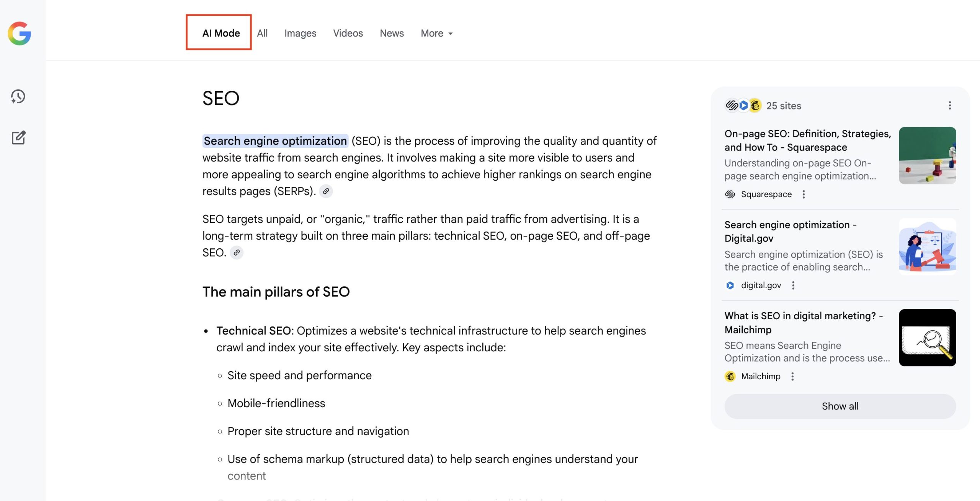Click link icon after the SERPs paragraph
This screenshot has width=980, height=501.
[326, 191]
